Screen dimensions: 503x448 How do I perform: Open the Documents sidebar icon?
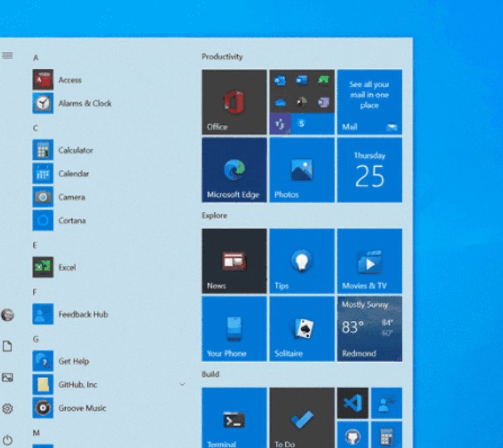tap(7, 346)
